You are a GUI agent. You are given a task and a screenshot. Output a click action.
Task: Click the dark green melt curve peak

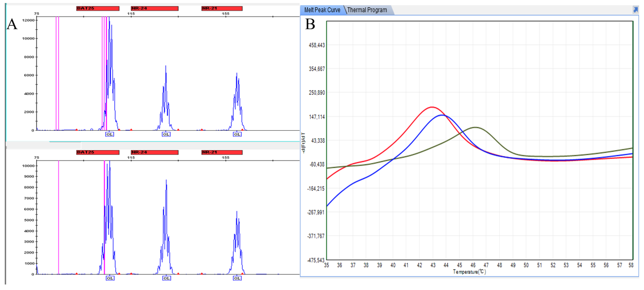point(475,127)
